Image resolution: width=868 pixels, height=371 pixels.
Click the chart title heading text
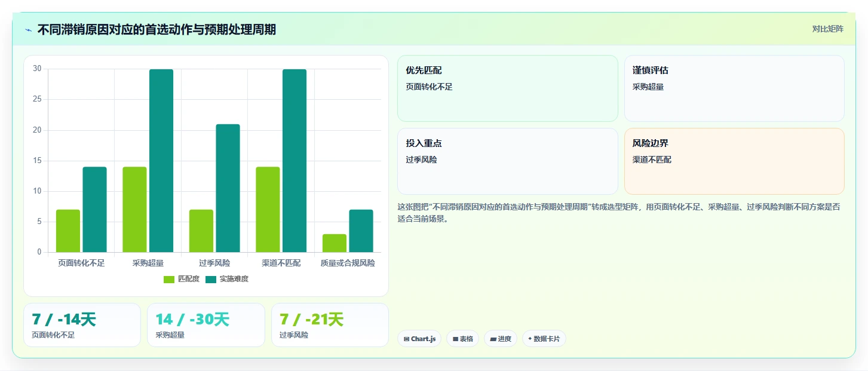click(x=157, y=29)
